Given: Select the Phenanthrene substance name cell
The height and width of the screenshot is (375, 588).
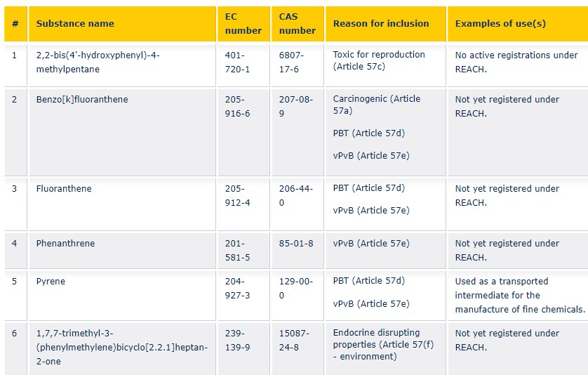Looking at the screenshot, I should pyautogui.click(x=65, y=244).
